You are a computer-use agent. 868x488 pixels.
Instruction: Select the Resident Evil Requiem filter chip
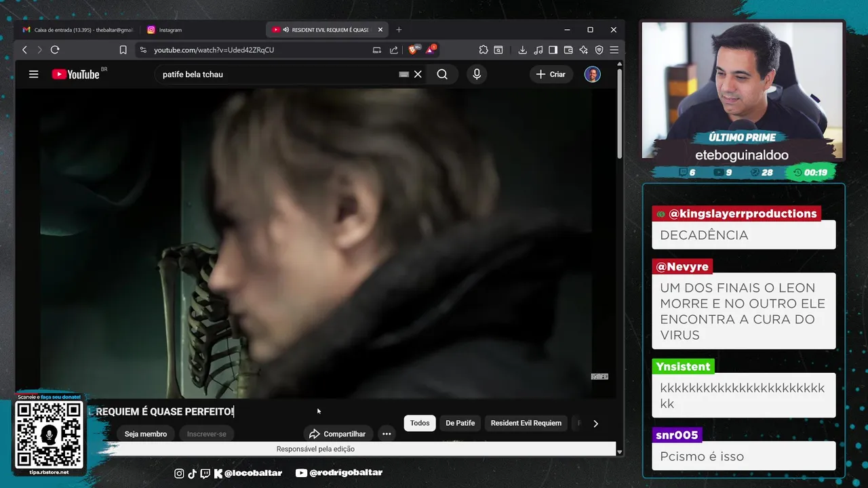(x=526, y=423)
